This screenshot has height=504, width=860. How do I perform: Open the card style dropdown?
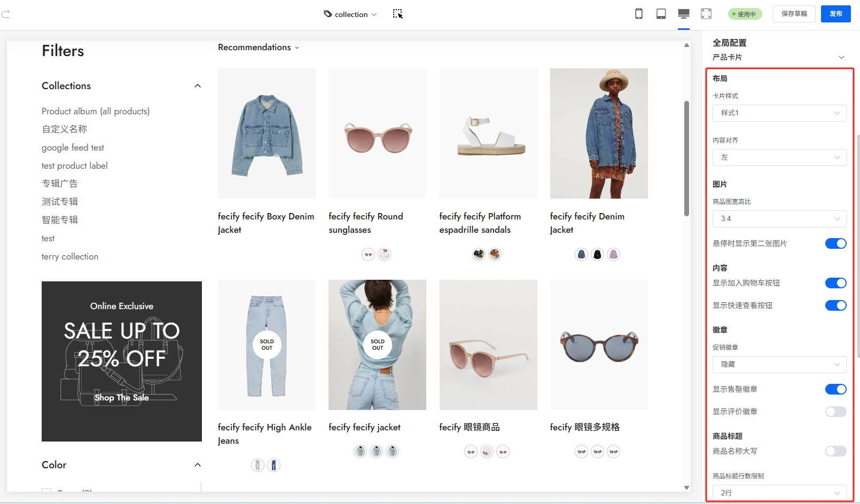(x=779, y=113)
